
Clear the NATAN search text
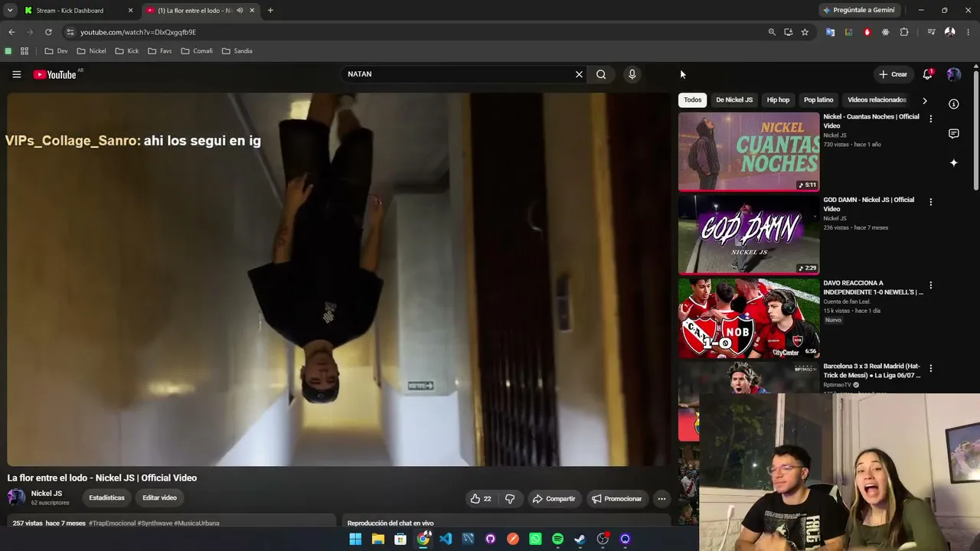(x=579, y=74)
